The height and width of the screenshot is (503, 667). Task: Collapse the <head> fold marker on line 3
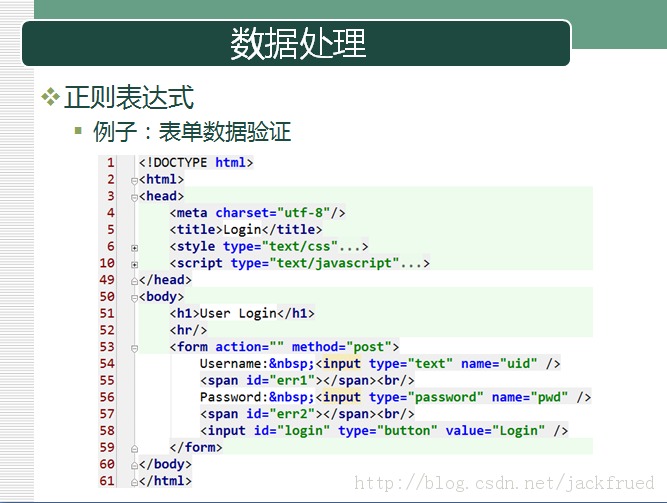[134, 197]
